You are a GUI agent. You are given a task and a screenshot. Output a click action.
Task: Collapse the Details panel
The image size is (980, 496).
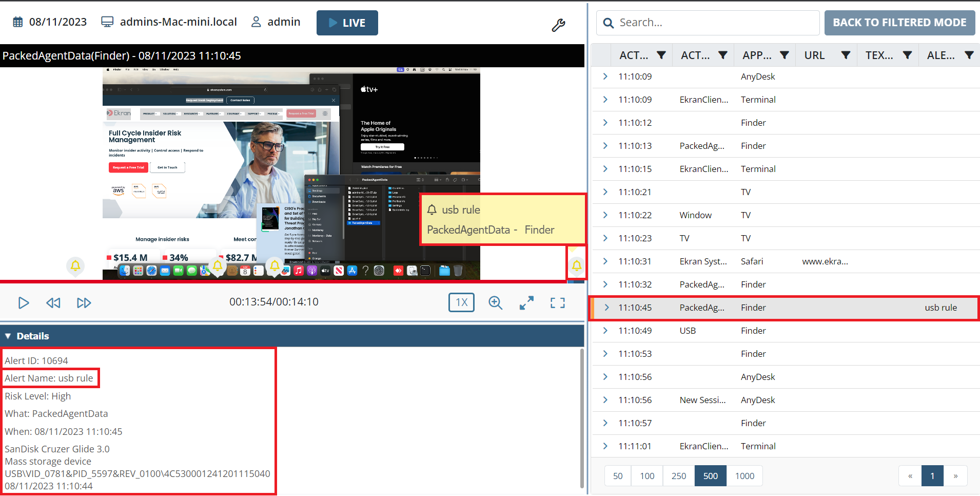8,336
